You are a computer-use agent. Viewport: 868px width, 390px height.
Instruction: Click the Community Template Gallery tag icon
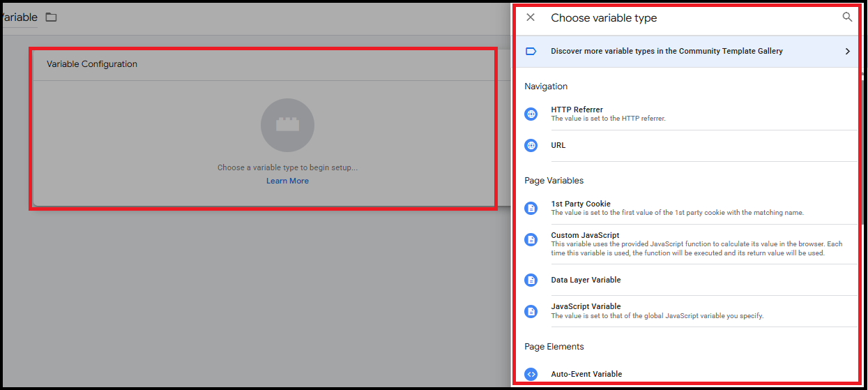pyautogui.click(x=531, y=51)
